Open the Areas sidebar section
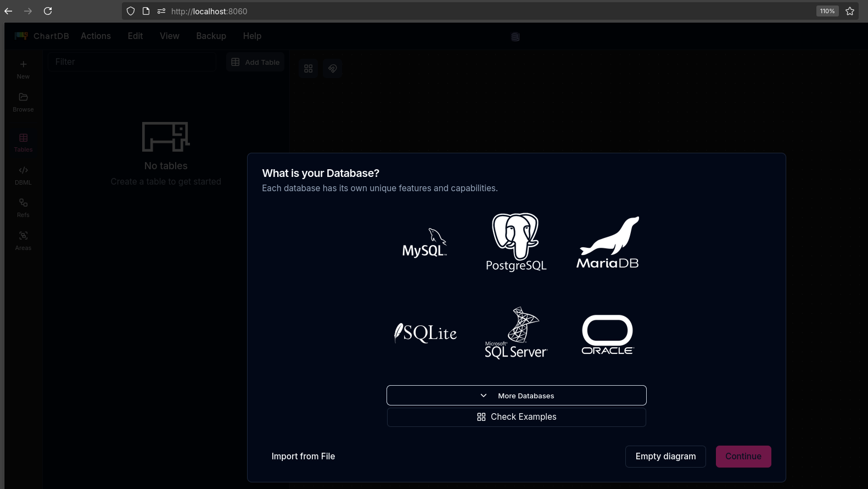 [x=23, y=241]
